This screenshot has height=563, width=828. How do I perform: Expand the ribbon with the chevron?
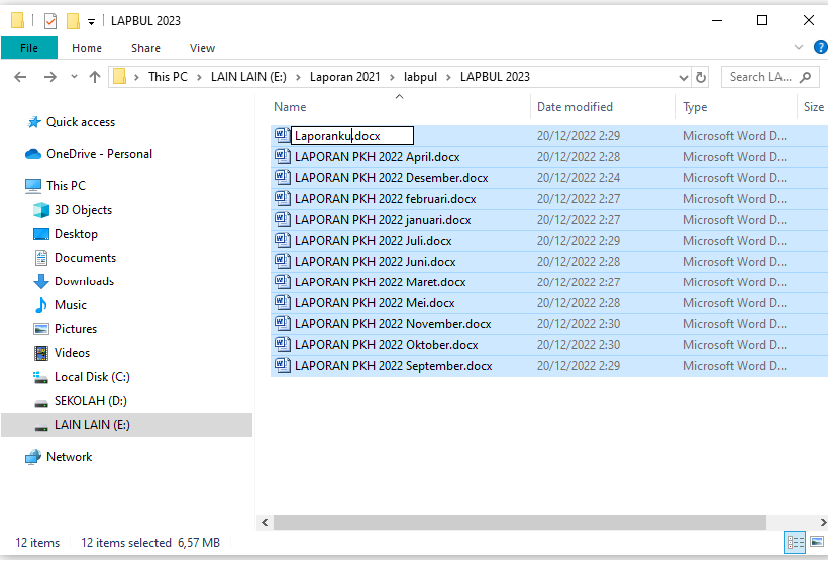click(798, 48)
